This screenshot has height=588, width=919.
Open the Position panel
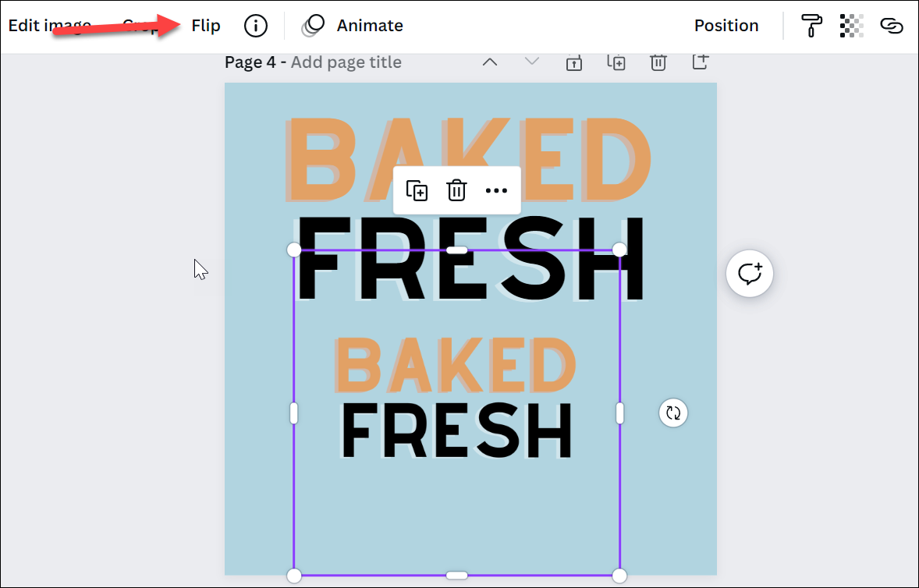pos(726,26)
